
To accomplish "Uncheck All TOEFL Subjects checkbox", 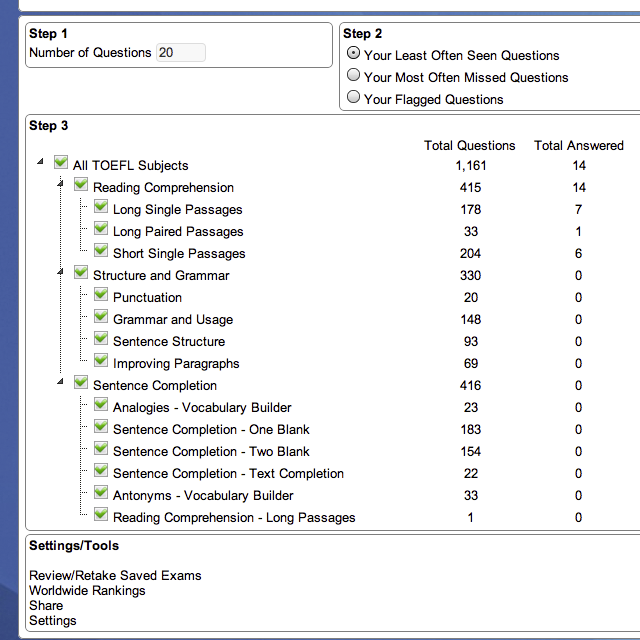I will (61, 162).
